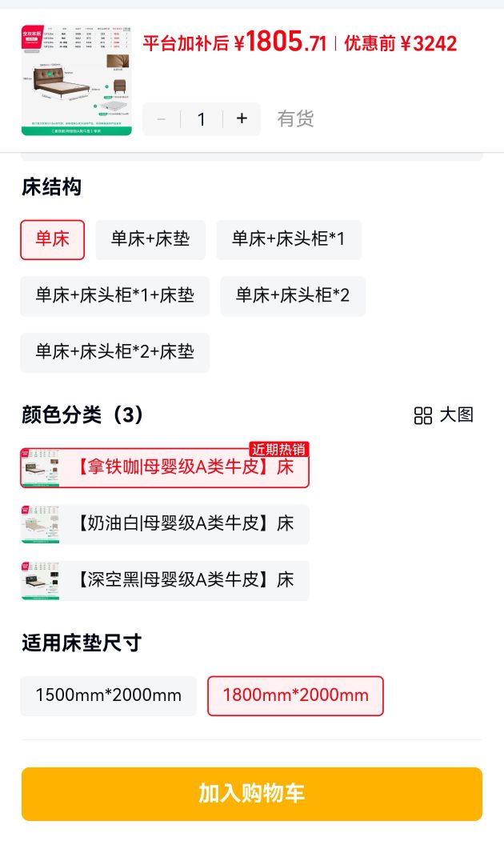Click the 拿铁咖 color thumbnail image

click(40, 467)
